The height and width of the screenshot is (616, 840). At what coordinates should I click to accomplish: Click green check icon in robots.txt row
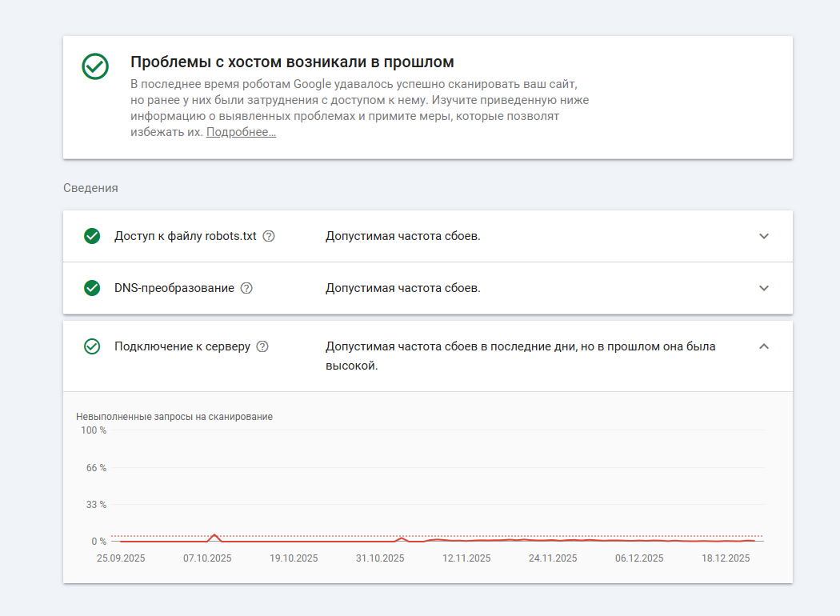(92, 236)
